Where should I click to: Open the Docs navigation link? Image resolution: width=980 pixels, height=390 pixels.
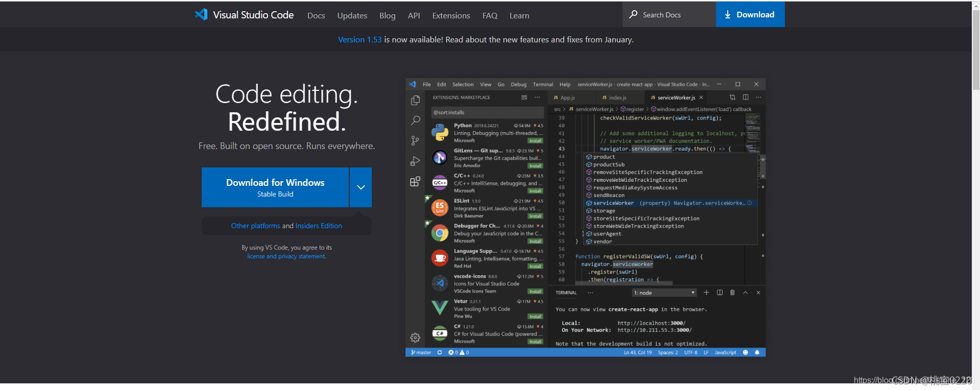tap(316, 16)
